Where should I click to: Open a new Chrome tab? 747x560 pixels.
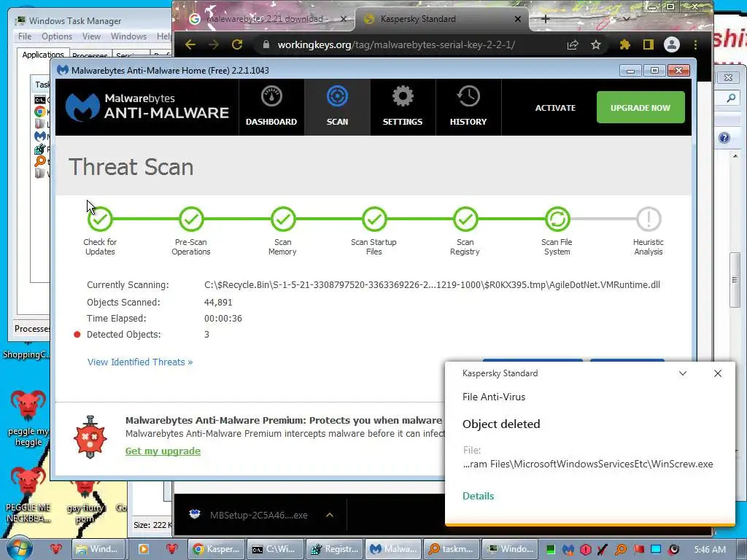coord(546,19)
